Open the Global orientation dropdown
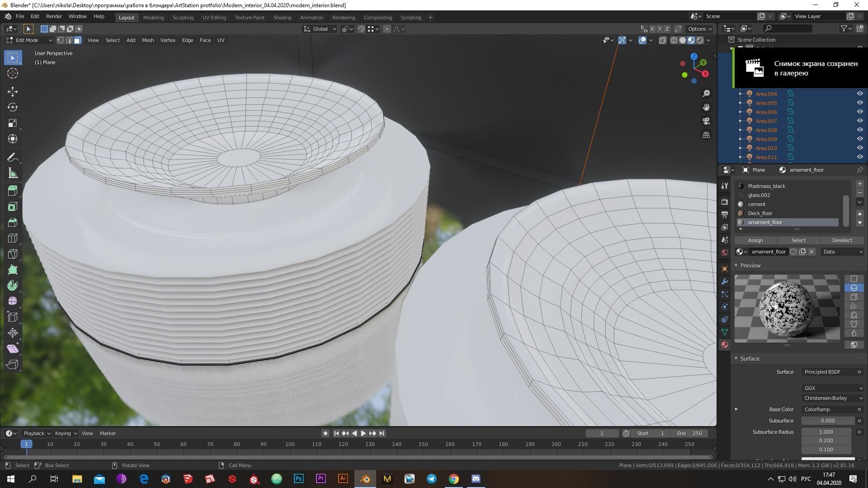This screenshot has height=488, width=868. [x=320, y=29]
